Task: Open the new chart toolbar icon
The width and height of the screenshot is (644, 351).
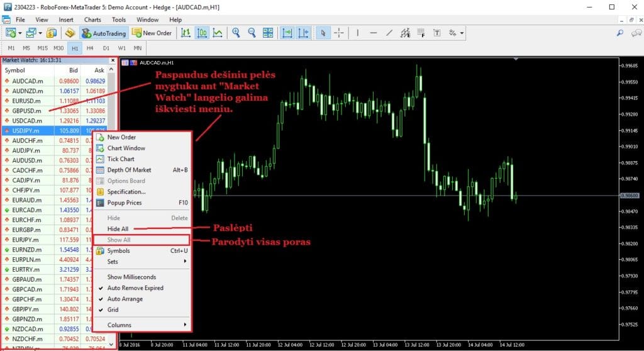Action: coord(11,33)
